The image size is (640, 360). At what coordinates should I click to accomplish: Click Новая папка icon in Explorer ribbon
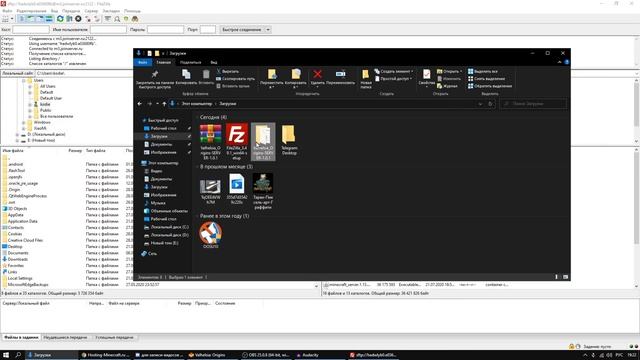pos(366,74)
